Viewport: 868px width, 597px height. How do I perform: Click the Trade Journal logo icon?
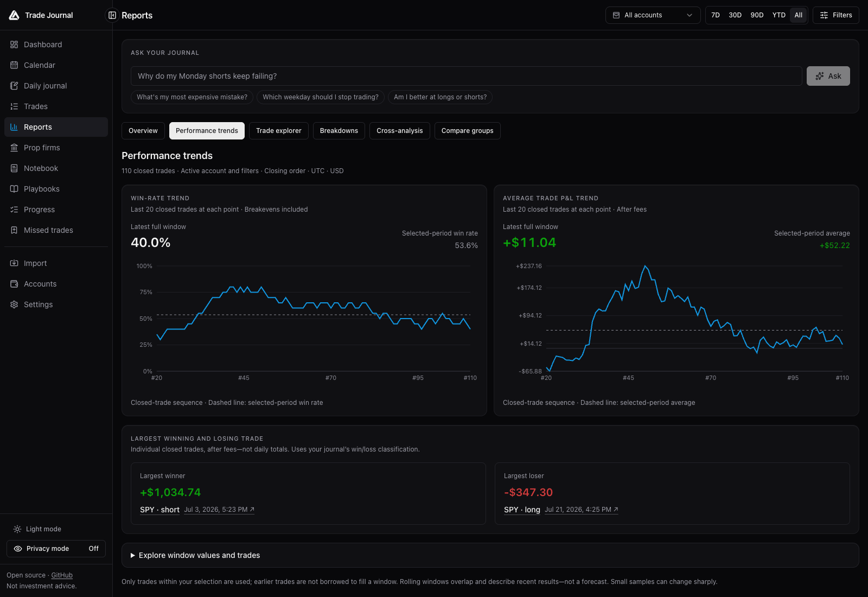[14, 15]
